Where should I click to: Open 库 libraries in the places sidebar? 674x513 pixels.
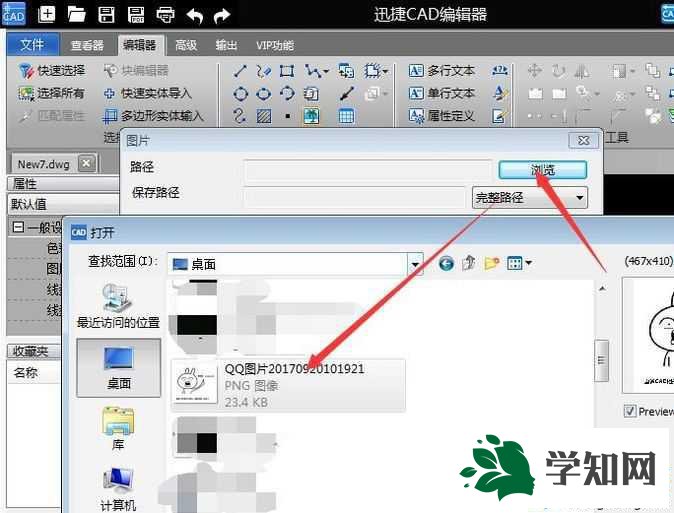pyautogui.click(x=118, y=428)
